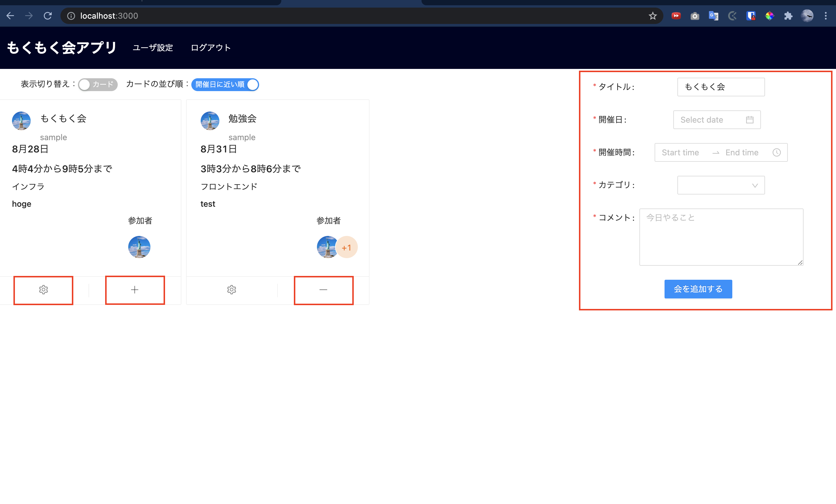Click the 4時4分から9時5分まで text
Viewport: 836px width, 504px height.
pos(62,168)
